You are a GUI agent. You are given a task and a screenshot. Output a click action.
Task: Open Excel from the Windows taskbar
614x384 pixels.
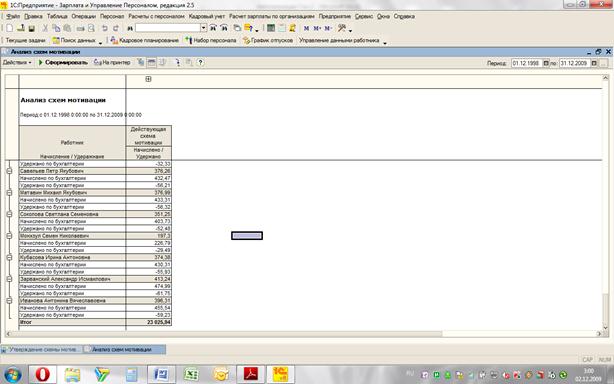(x=191, y=375)
